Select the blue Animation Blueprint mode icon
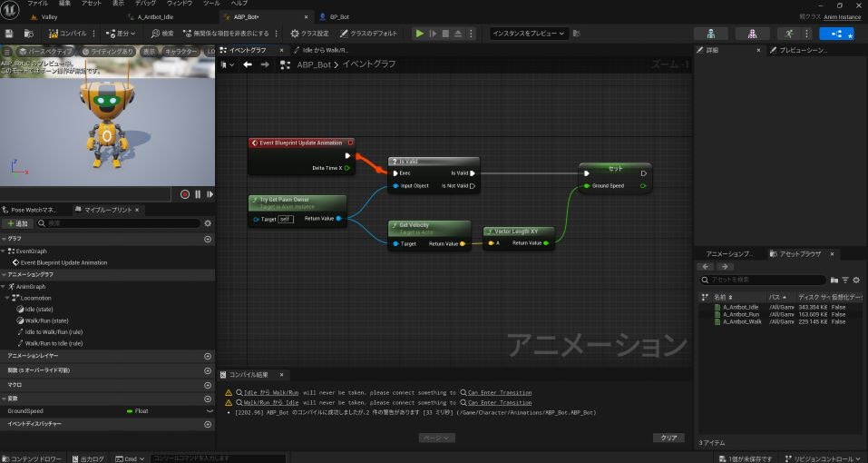Viewport: 868px width, 463px height. (836, 34)
